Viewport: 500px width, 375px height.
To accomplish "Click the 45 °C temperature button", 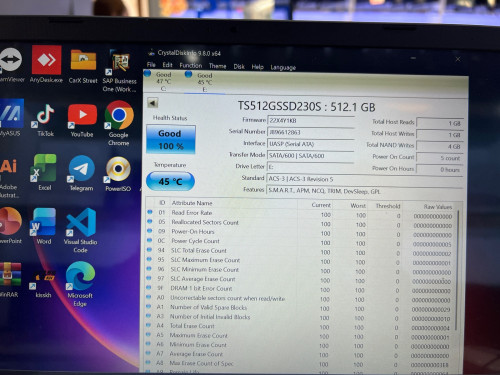I will pos(170,181).
